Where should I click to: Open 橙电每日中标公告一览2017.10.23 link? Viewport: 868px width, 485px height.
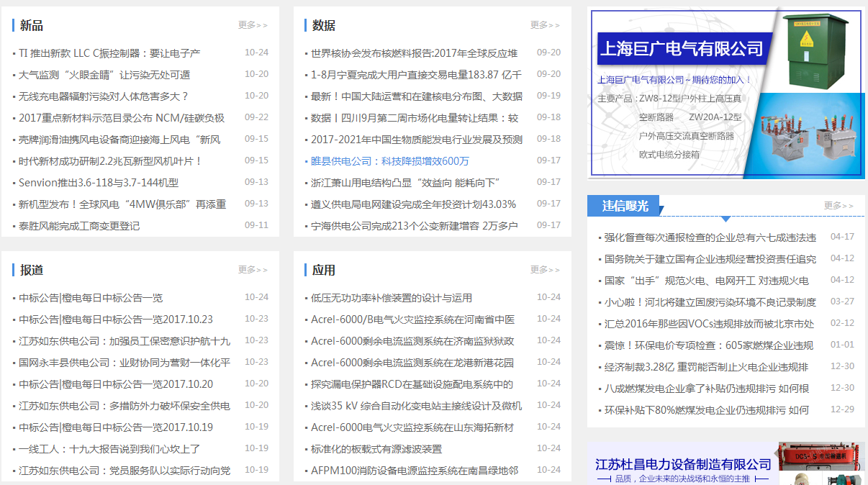click(x=116, y=319)
